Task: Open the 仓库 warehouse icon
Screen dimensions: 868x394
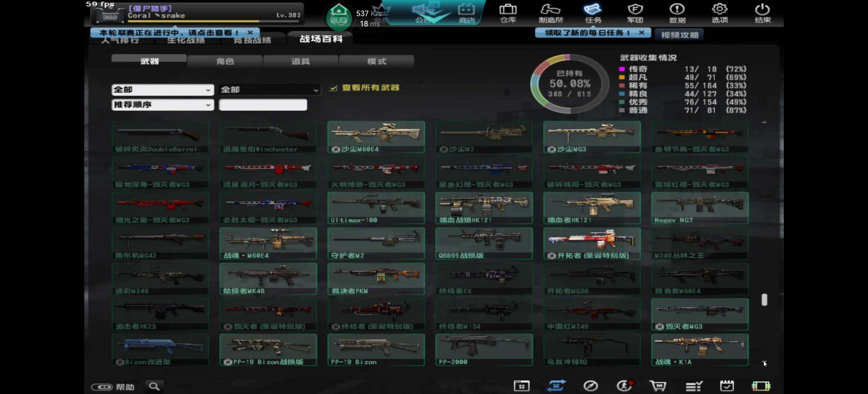Action: tap(508, 13)
